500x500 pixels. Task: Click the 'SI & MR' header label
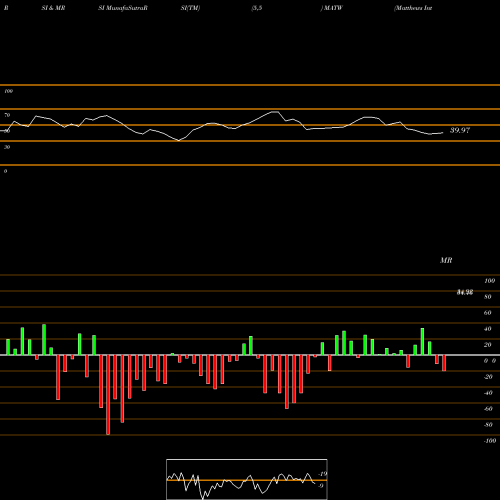[53, 8]
